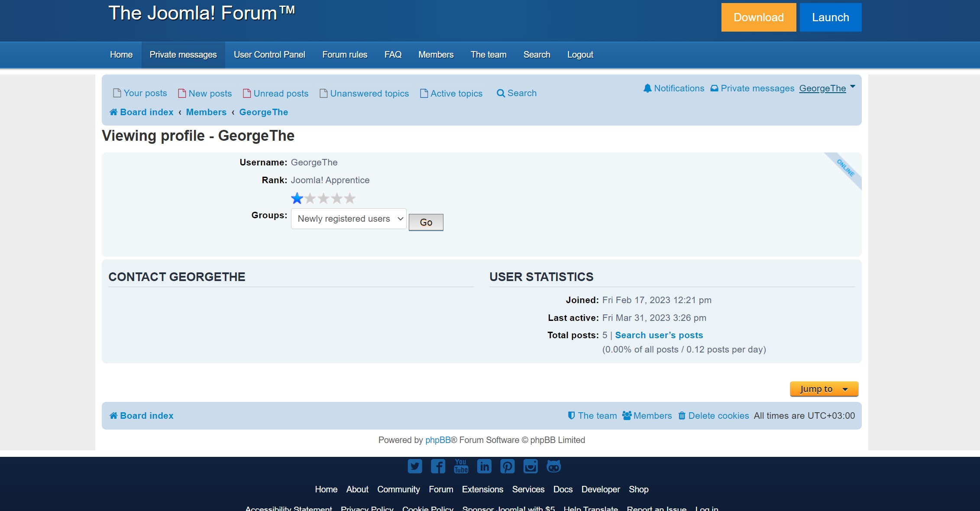Click the New posts page icon
This screenshot has height=511, width=980.
(182, 93)
